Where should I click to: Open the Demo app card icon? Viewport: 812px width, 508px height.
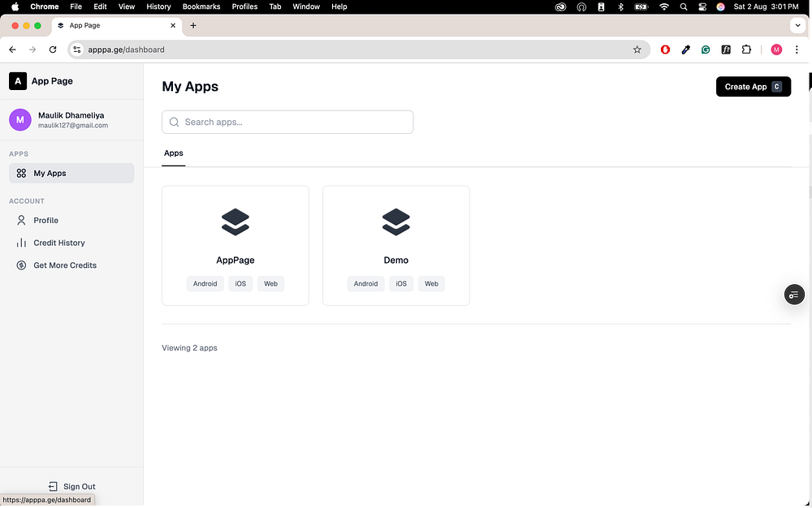point(396,222)
